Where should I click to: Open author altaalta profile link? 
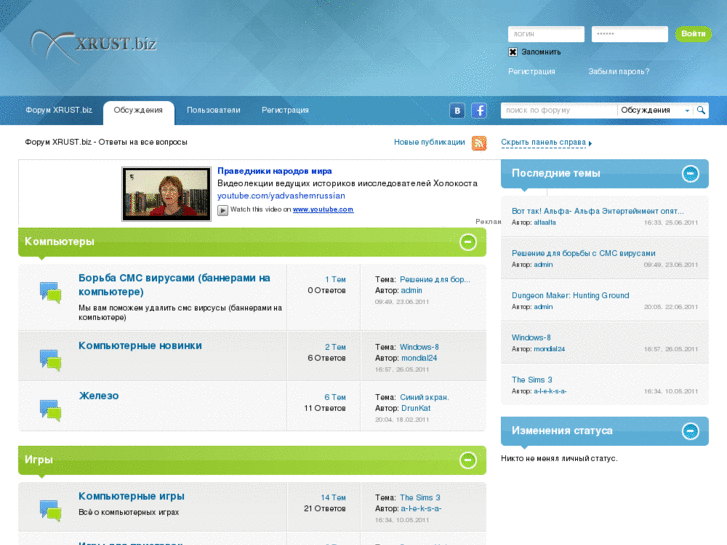pos(544,223)
